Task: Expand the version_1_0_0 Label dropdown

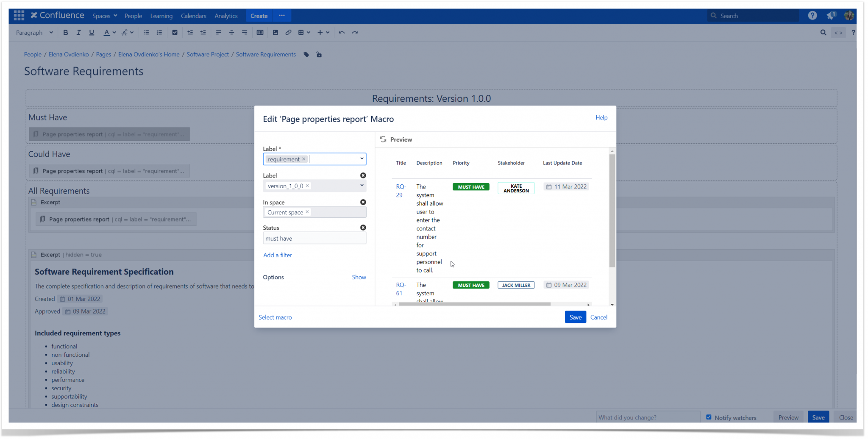Action: 362,185
